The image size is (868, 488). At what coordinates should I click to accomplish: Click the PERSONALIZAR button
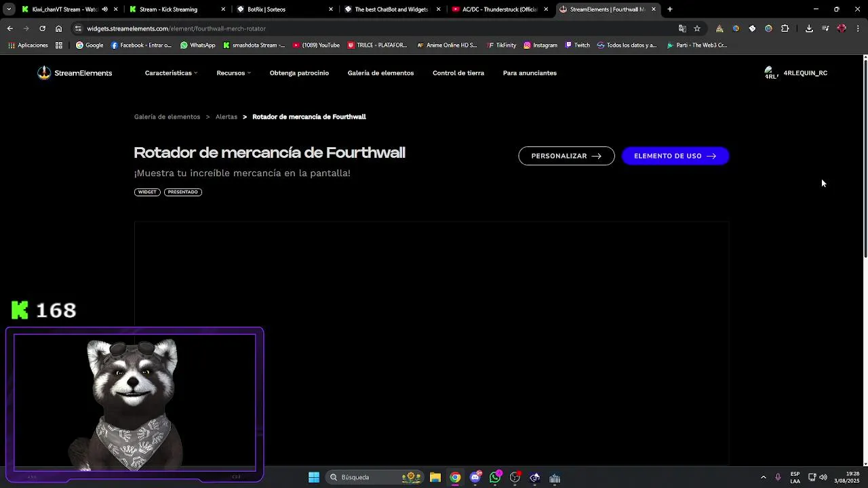click(566, 156)
